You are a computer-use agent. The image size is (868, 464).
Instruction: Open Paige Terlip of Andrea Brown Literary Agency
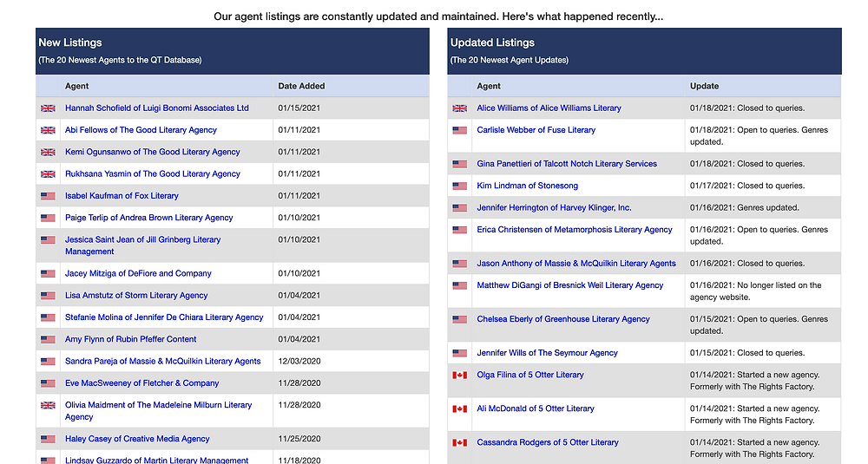[149, 218]
